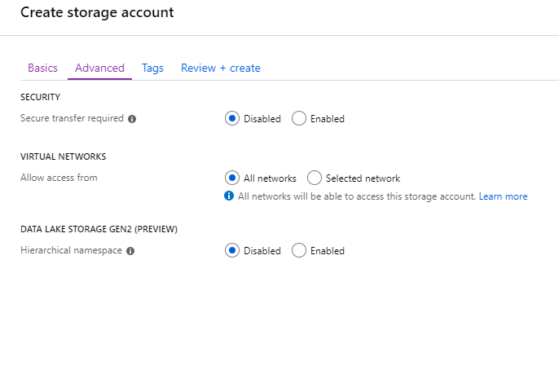Image resolution: width=559 pixels, height=392 pixels.
Task: Click the Create storage account title
Action: click(97, 13)
